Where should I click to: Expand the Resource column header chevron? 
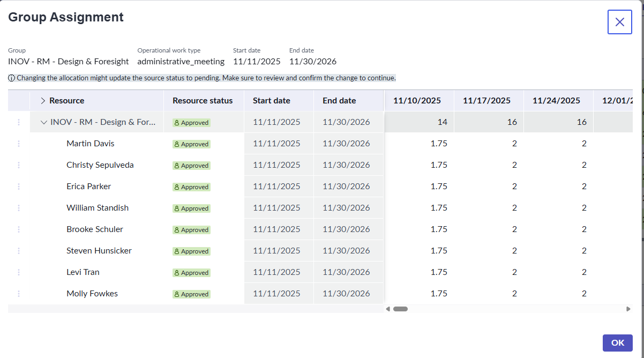(x=43, y=101)
